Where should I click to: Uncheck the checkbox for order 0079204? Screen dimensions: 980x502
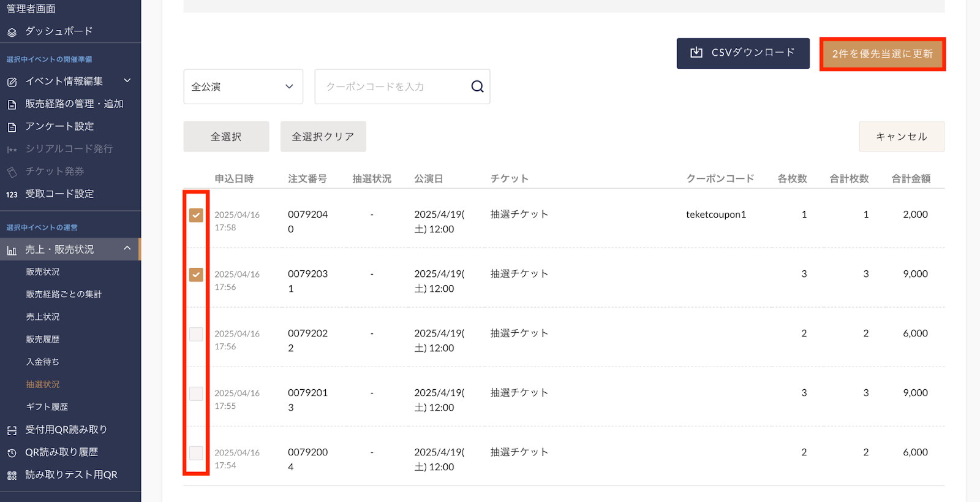pyautogui.click(x=196, y=215)
